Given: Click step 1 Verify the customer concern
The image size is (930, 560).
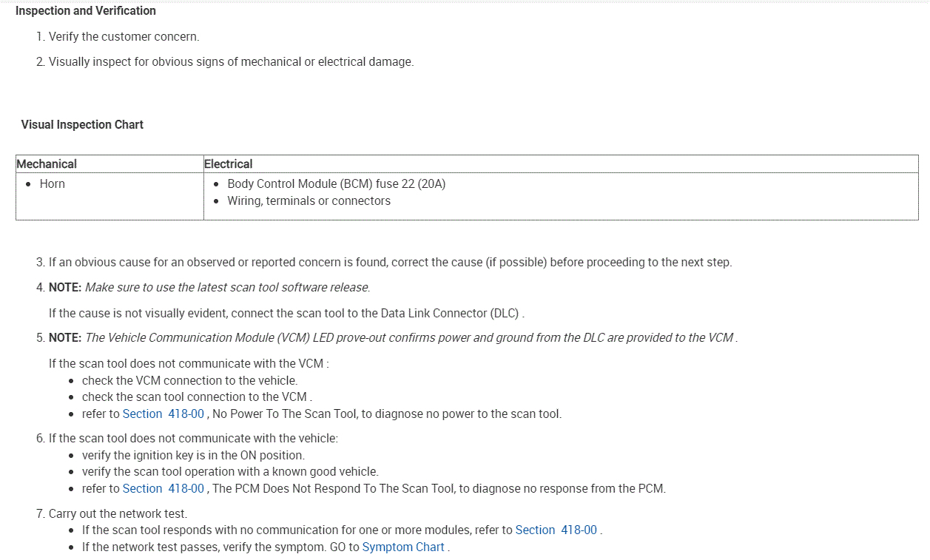Looking at the screenshot, I should coord(124,37).
